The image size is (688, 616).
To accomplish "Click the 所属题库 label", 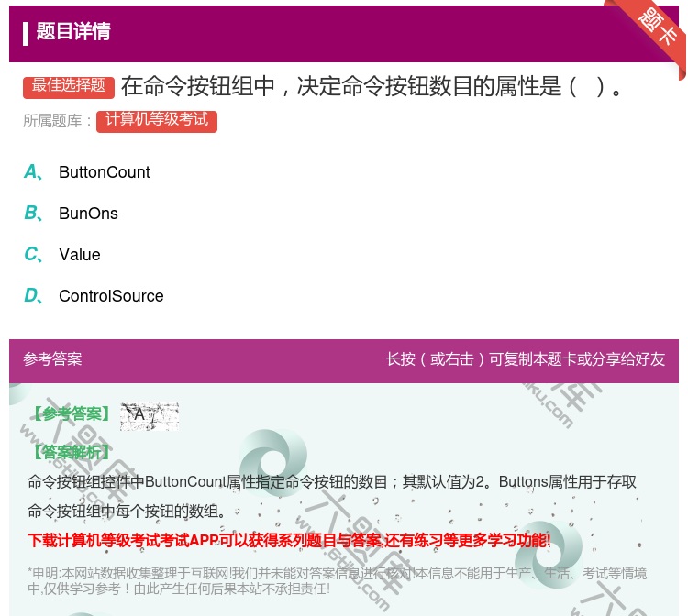I will click(58, 121).
